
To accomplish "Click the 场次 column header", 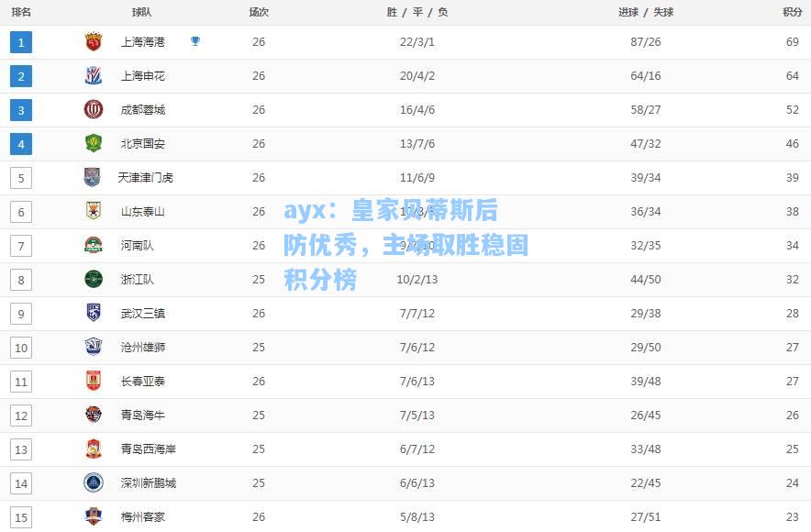I will 259,12.
